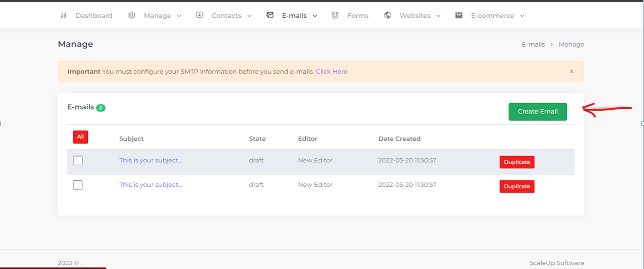The image size is (644, 269).
Task: Click the E-mails envelope icon
Action: (270, 15)
